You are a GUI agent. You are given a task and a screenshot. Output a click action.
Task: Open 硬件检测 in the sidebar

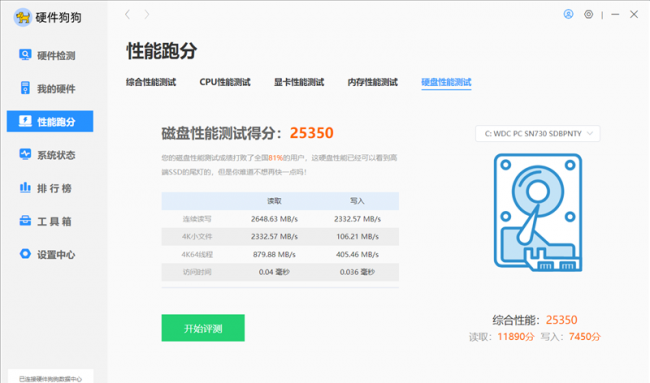click(50, 55)
